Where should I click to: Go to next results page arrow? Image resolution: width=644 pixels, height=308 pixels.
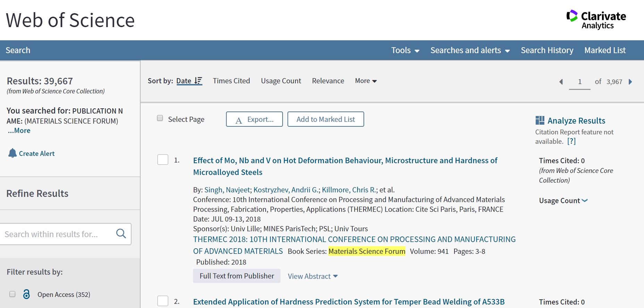click(x=630, y=82)
